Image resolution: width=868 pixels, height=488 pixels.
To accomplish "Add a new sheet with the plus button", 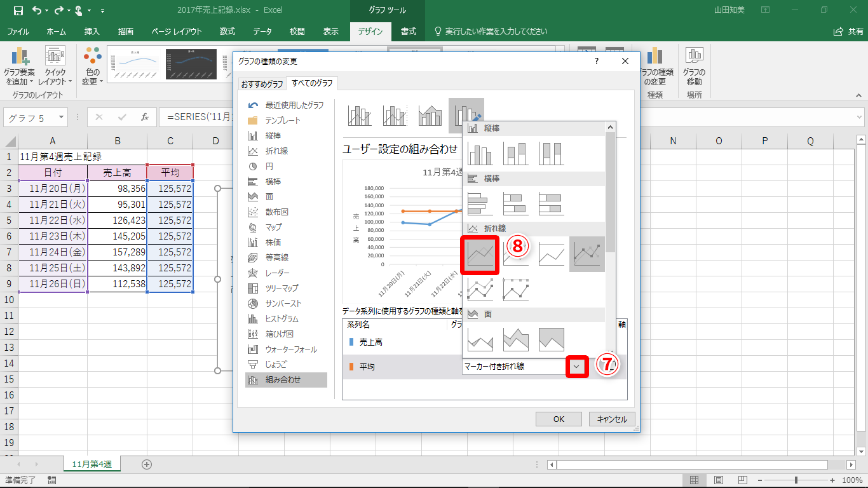I will pos(147,464).
